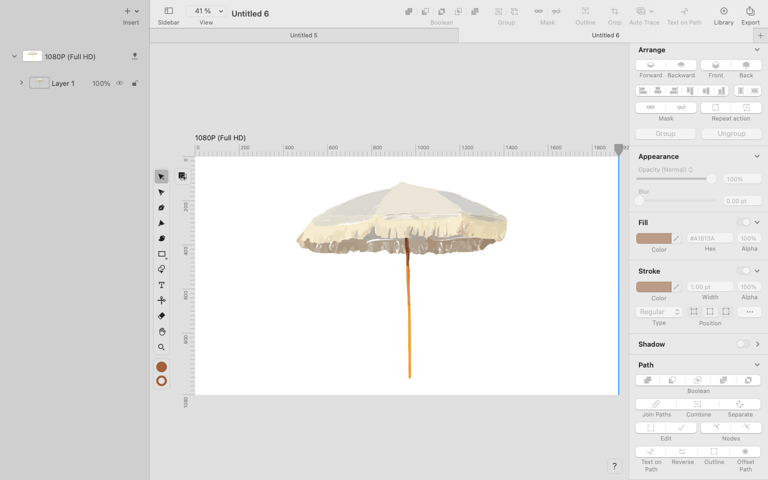Select the Eraser tool
This screenshot has height=480, width=768.
(x=162, y=316)
